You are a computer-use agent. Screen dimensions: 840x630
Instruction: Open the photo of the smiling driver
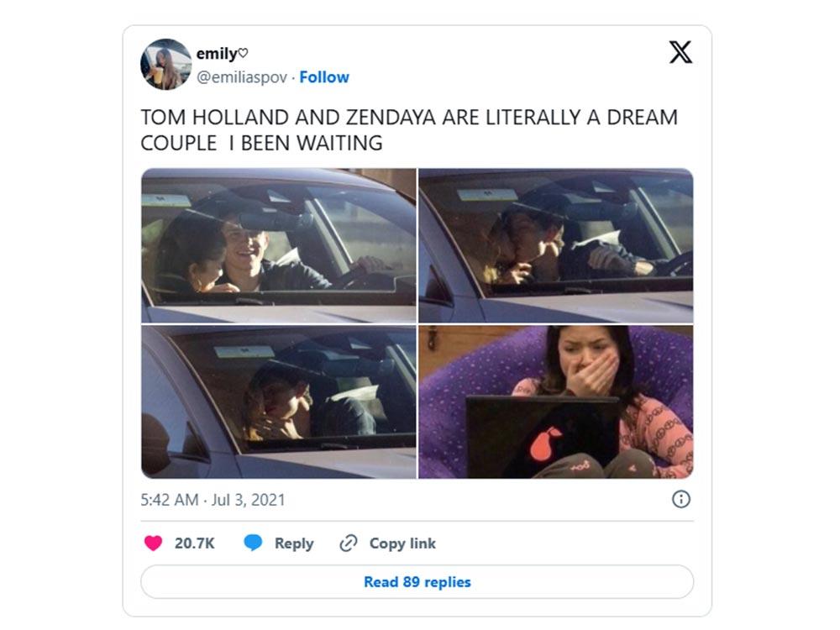[279, 245]
